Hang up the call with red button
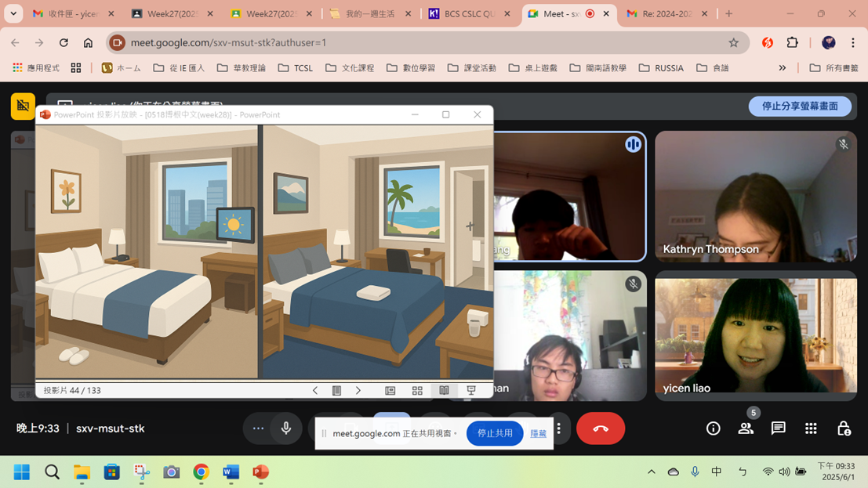 point(601,428)
